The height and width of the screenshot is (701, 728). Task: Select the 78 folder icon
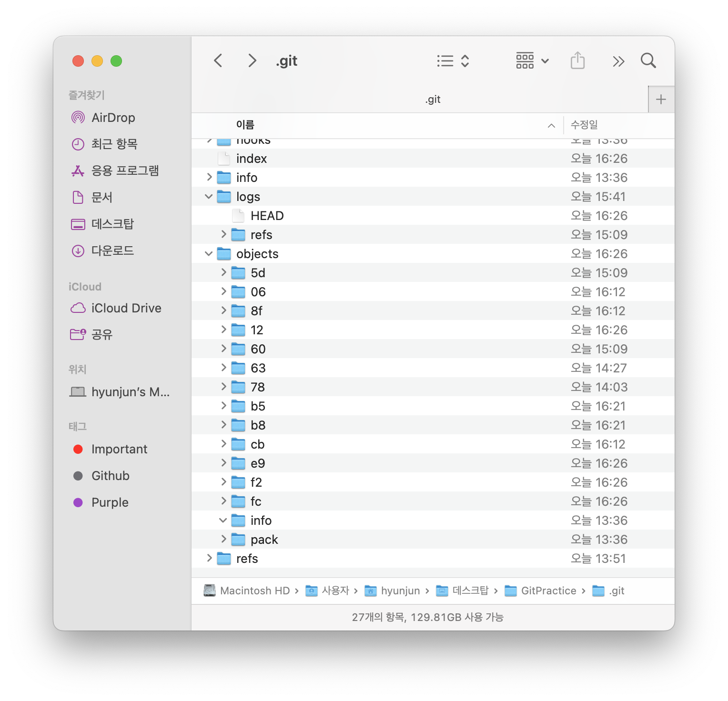[238, 387]
